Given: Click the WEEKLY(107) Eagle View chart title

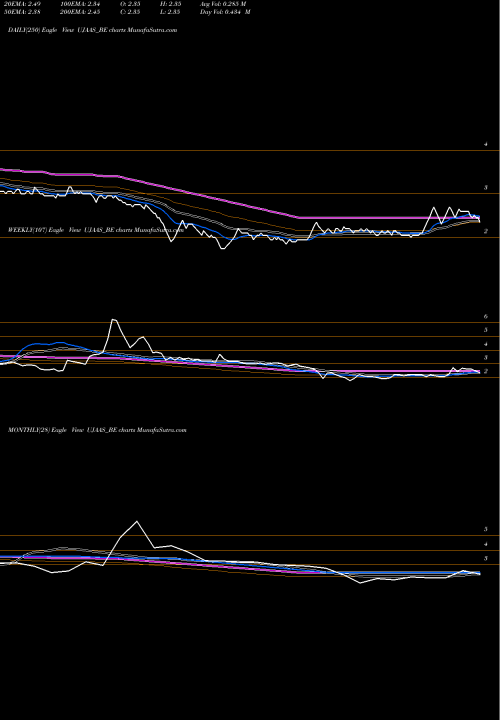Looking at the screenshot, I should (x=96, y=230).
